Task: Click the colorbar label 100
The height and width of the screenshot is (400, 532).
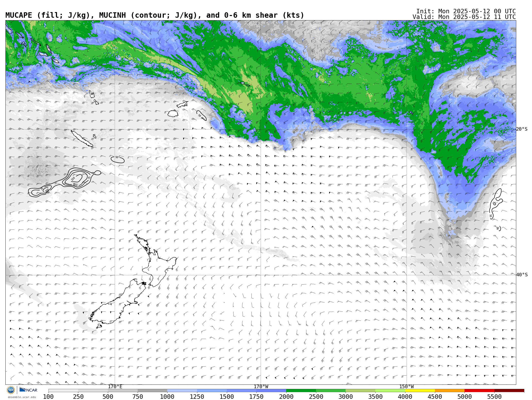Action: (48, 397)
